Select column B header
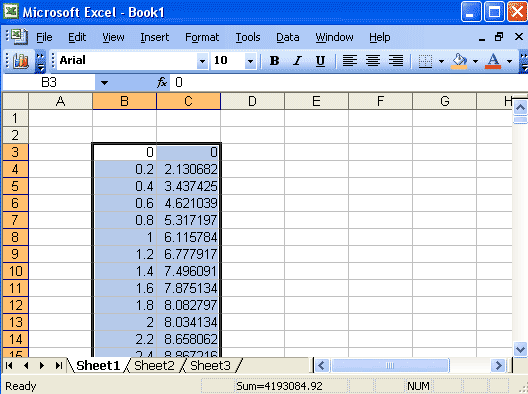Viewport: 528px width, 394px height. pos(124,101)
